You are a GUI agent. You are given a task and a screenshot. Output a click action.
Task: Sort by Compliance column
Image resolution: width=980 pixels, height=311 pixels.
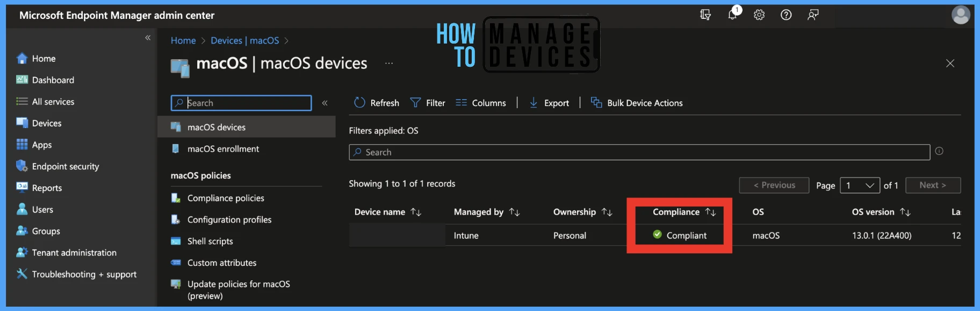684,212
